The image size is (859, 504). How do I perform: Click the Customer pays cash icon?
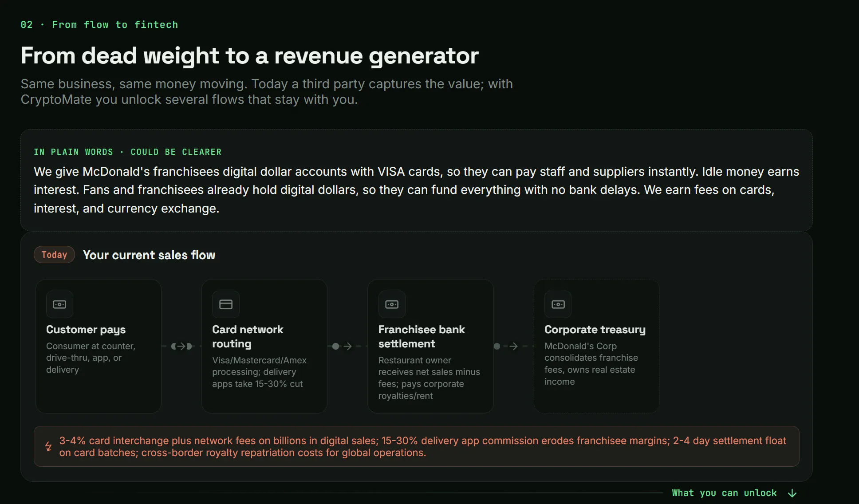(59, 304)
